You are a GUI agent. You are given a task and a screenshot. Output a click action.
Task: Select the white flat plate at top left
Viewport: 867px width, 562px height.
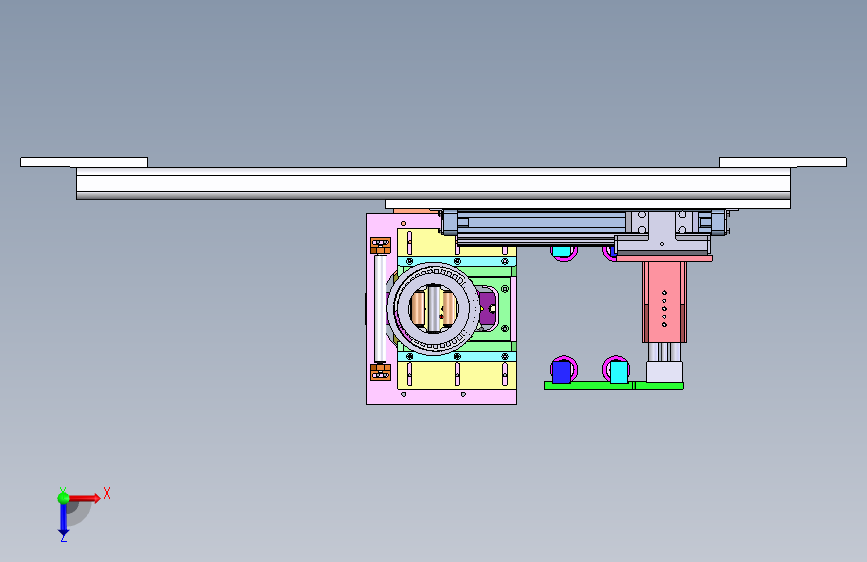[x=84, y=162]
